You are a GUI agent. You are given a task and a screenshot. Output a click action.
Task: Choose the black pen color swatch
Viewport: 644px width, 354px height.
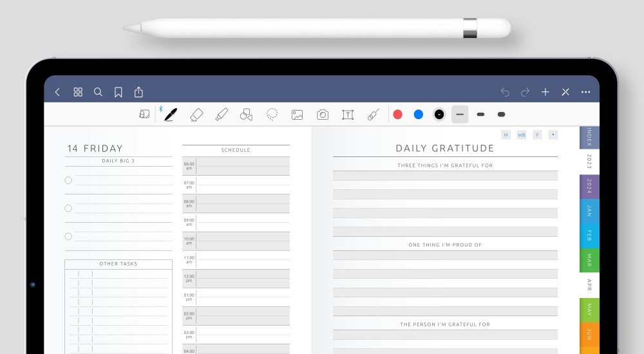coord(439,115)
